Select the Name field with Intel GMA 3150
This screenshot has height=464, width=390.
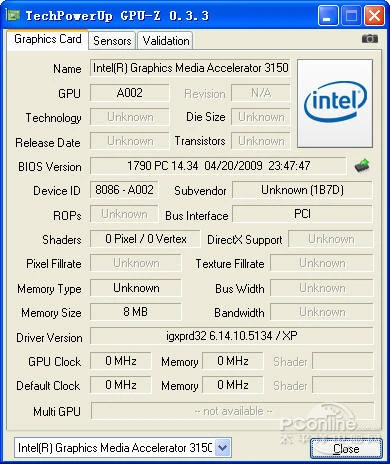(x=190, y=68)
